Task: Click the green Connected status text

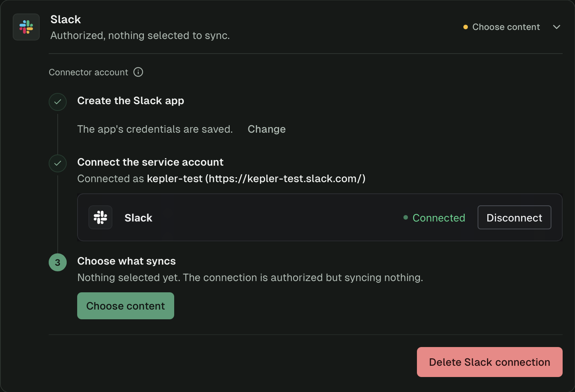Action: click(x=439, y=218)
